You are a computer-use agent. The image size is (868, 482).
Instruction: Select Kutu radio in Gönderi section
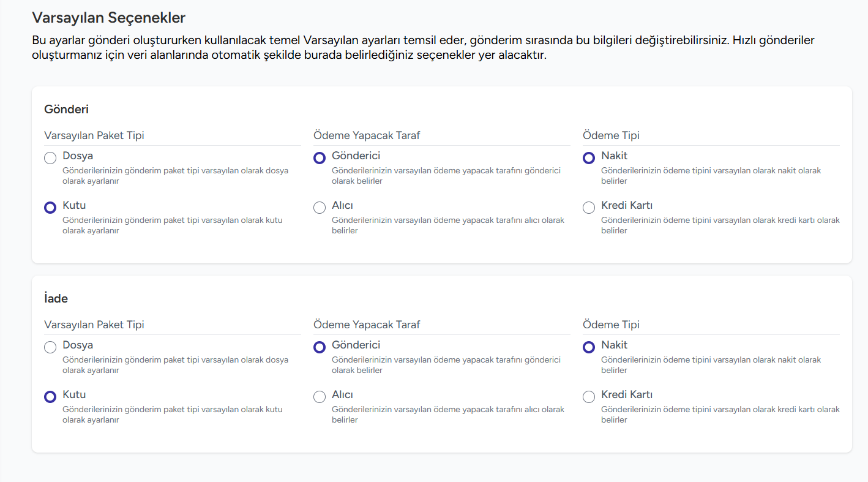pyautogui.click(x=50, y=208)
